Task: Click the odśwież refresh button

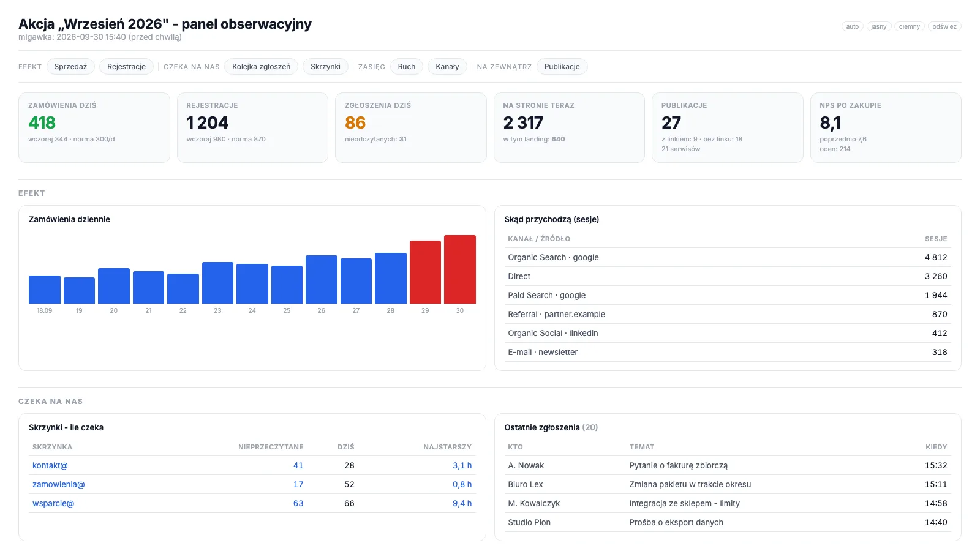Action: pos(944,26)
